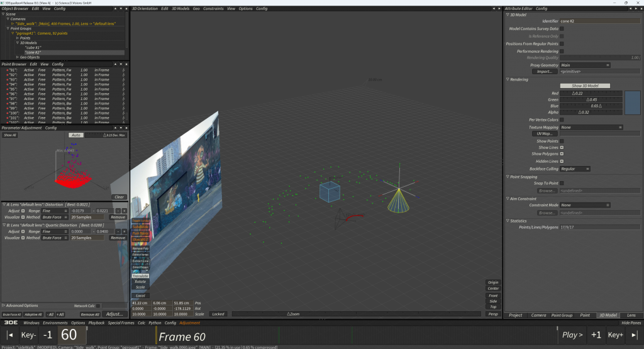Switch the 3D view to Top

tap(493, 307)
